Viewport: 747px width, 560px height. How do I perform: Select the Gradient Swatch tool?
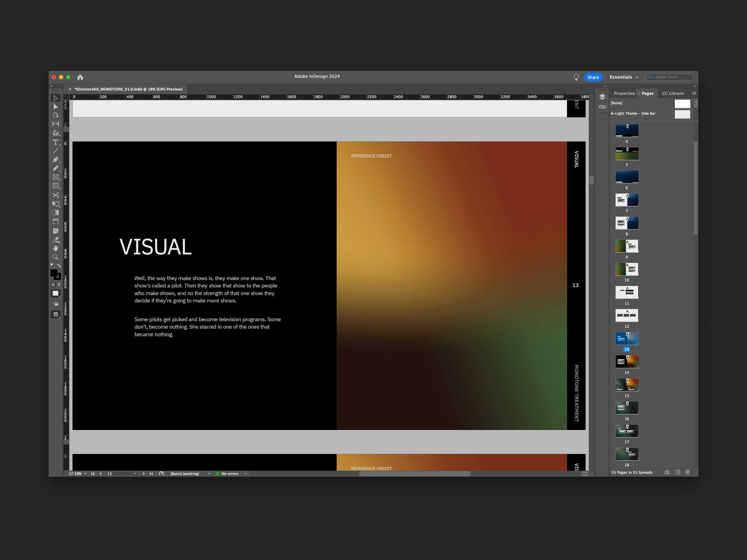pyautogui.click(x=56, y=213)
